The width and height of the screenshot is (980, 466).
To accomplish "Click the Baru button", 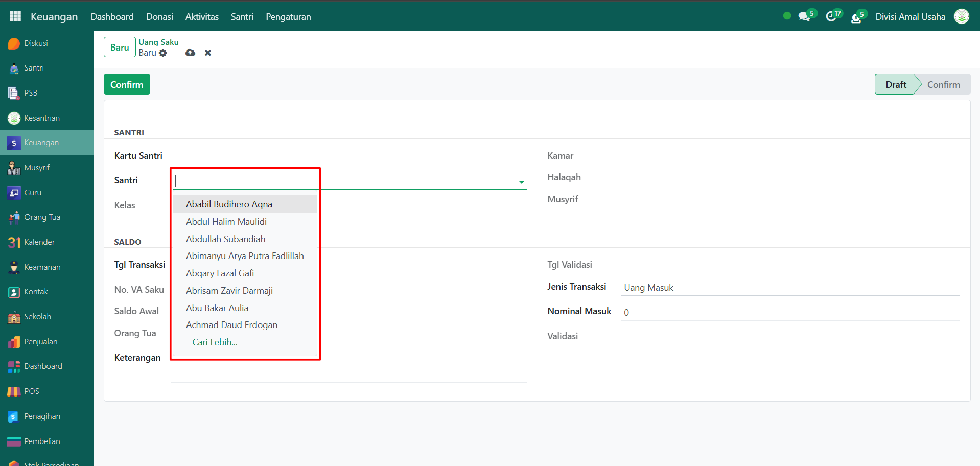I will click(x=120, y=48).
